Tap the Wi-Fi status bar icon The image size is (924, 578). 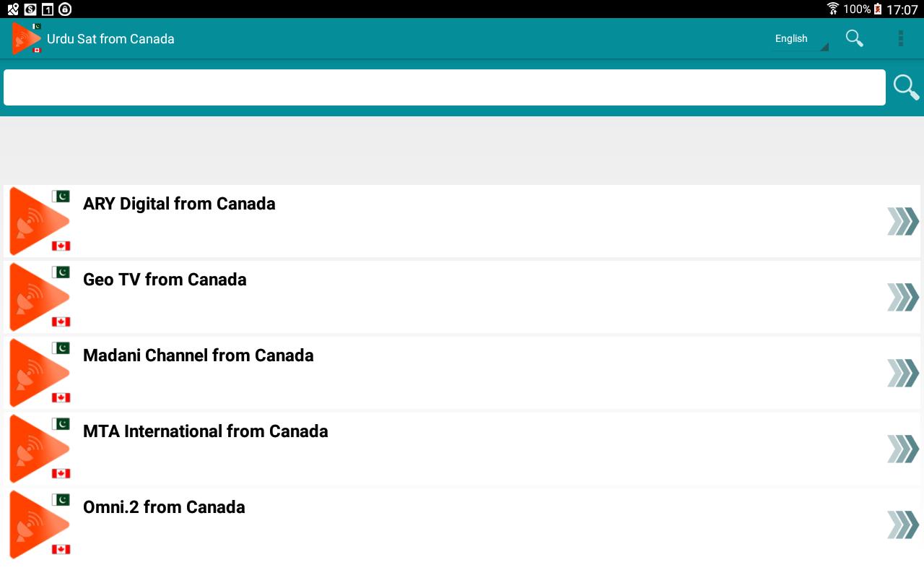coord(833,9)
